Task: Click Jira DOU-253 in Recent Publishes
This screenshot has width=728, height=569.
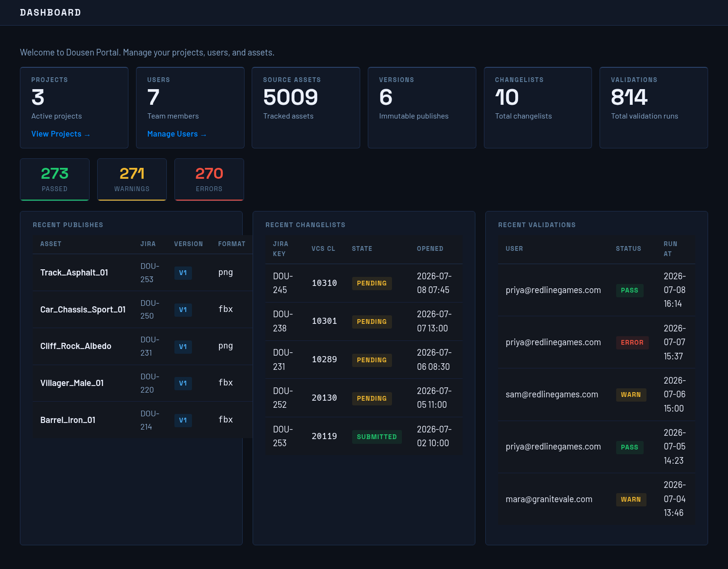Action: 150,273
